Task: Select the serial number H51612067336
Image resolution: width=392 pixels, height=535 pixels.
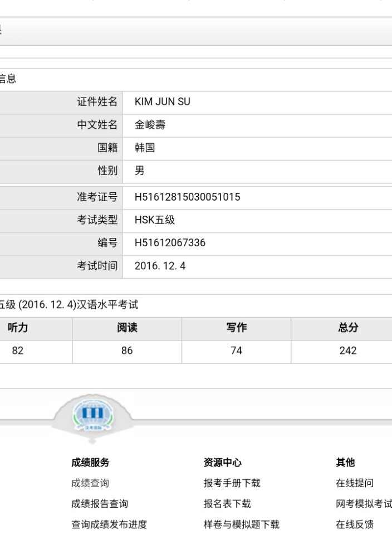Action: [x=170, y=242]
